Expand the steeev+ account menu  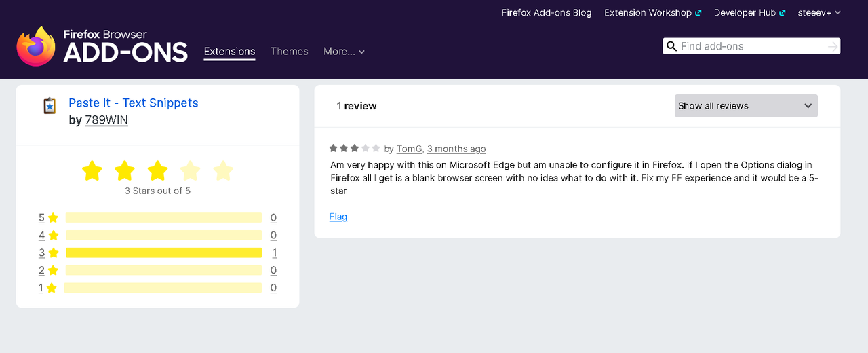[819, 12]
